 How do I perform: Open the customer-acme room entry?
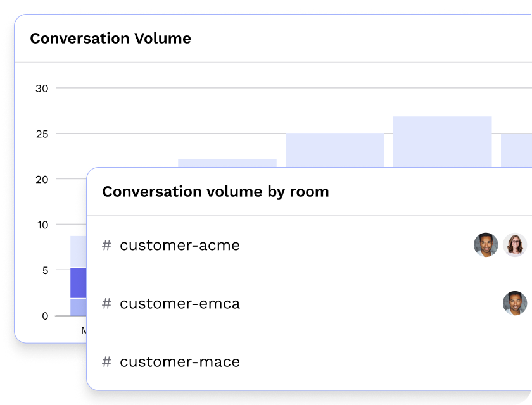point(179,245)
